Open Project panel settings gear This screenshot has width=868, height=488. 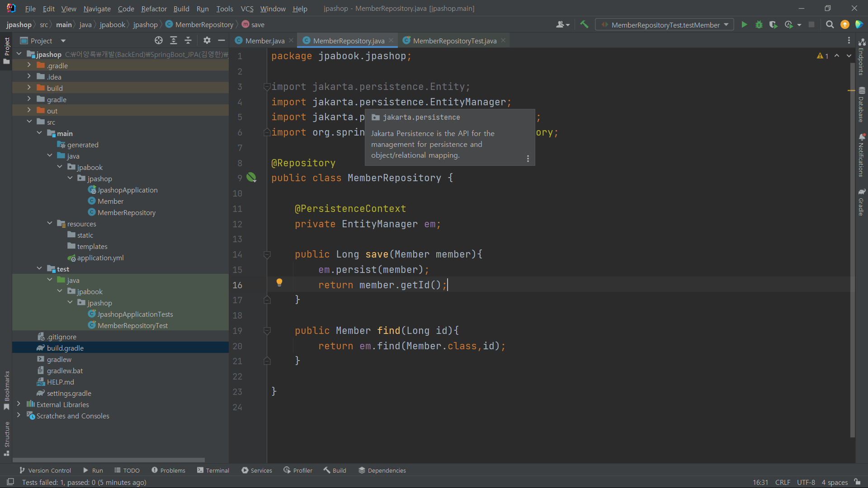tap(207, 41)
